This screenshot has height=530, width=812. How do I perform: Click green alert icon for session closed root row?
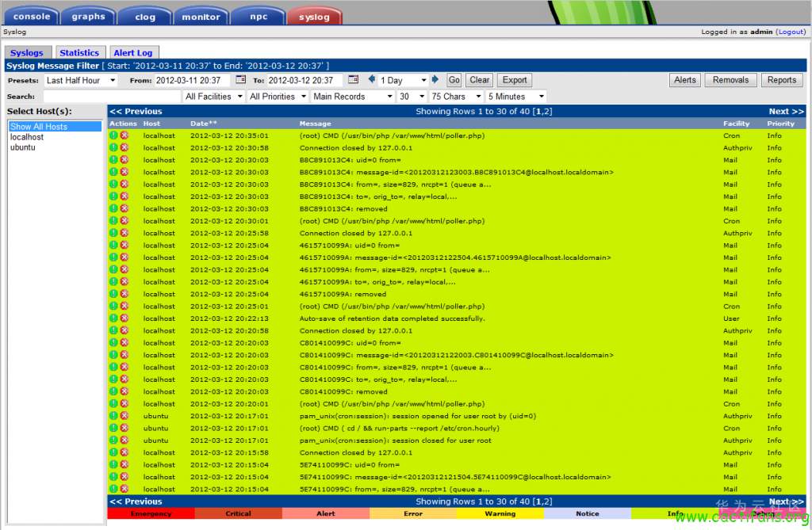coord(113,440)
